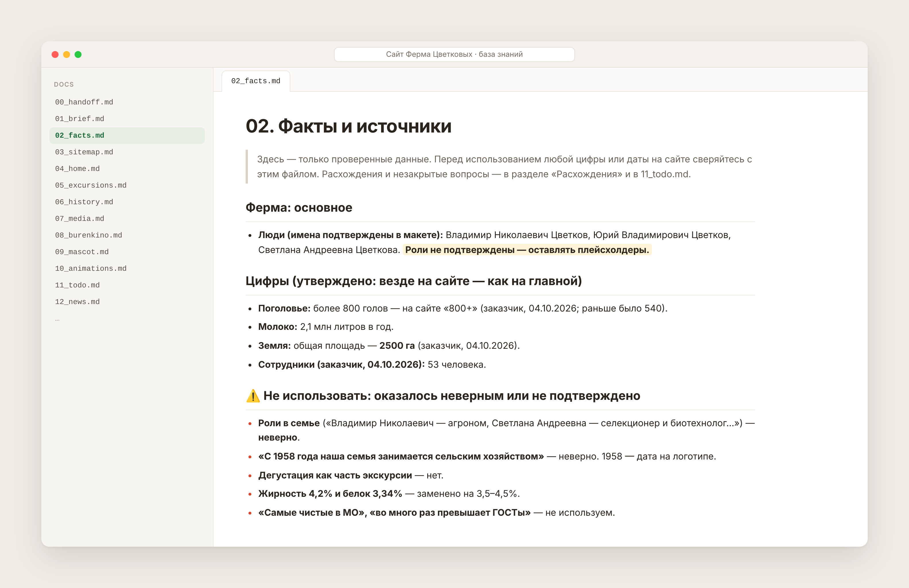This screenshot has height=588, width=909.
Task: Click the DOCS sidebar heading
Action: [x=64, y=84]
